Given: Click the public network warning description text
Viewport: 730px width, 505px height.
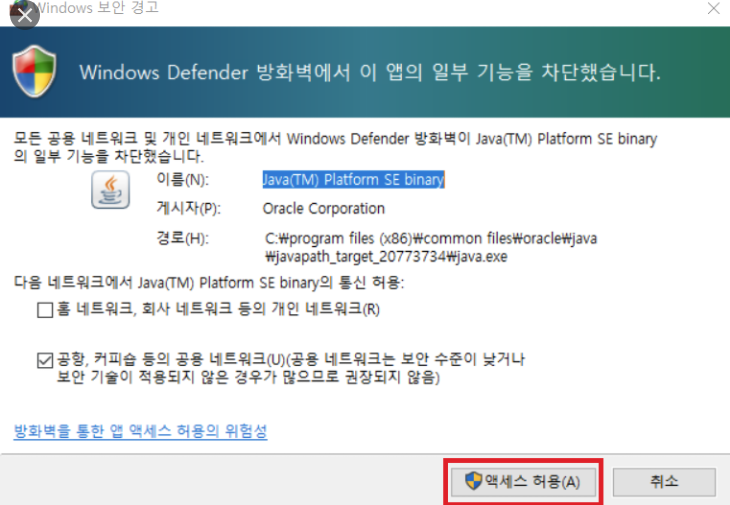Looking at the screenshot, I should point(291,368).
